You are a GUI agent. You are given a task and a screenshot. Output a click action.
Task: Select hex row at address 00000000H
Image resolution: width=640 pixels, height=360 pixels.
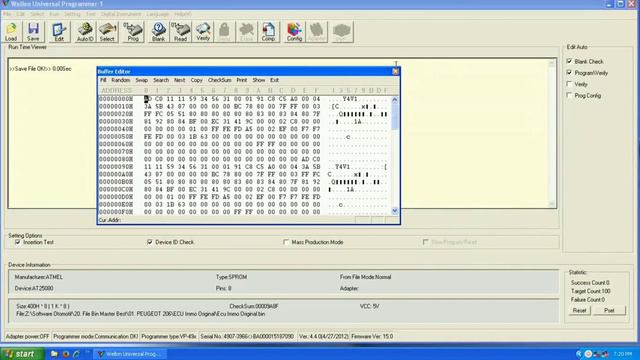pos(243,99)
